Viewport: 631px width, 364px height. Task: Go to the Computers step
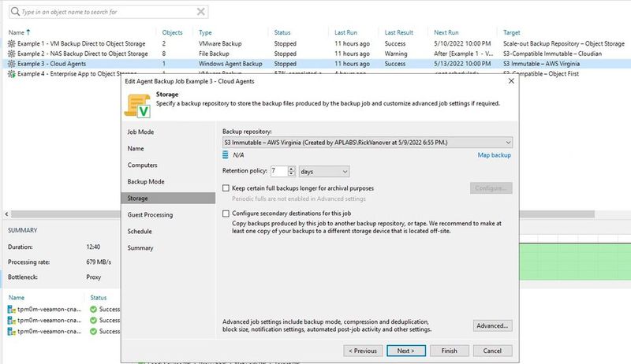point(143,165)
